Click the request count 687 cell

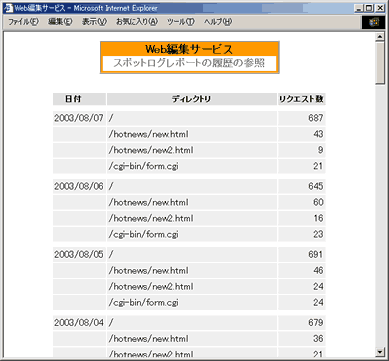tap(301, 118)
